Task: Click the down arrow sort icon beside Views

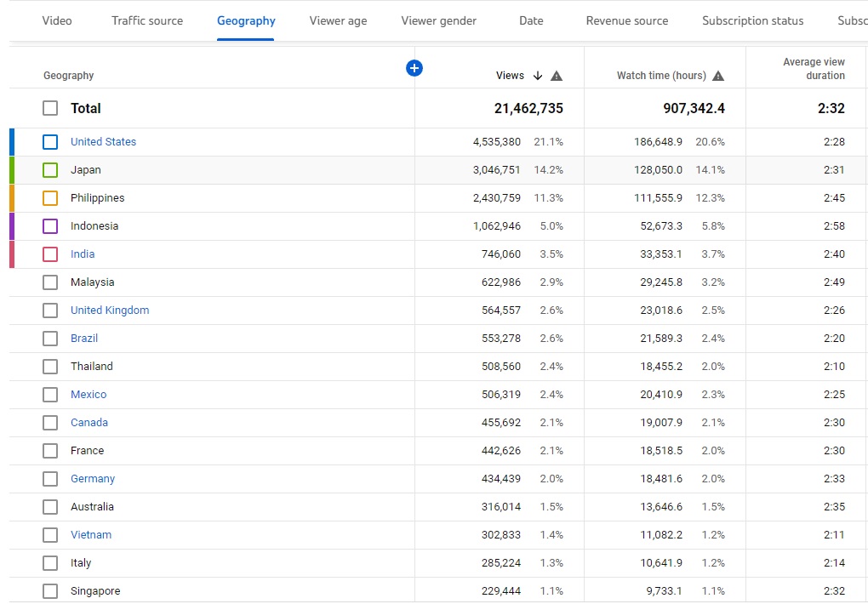Action: [x=538, y=76]
